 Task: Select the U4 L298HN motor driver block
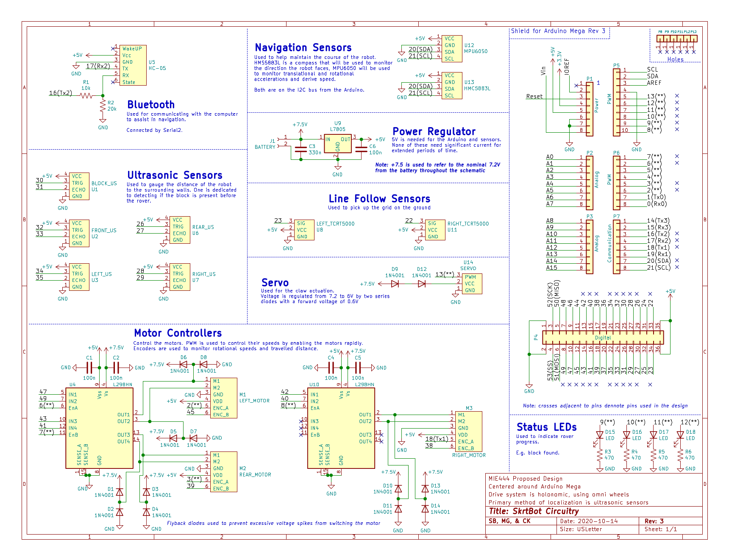tap(100, 428)
